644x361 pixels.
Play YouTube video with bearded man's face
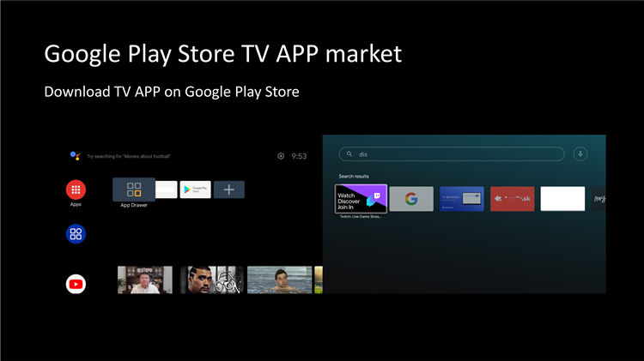212,280
